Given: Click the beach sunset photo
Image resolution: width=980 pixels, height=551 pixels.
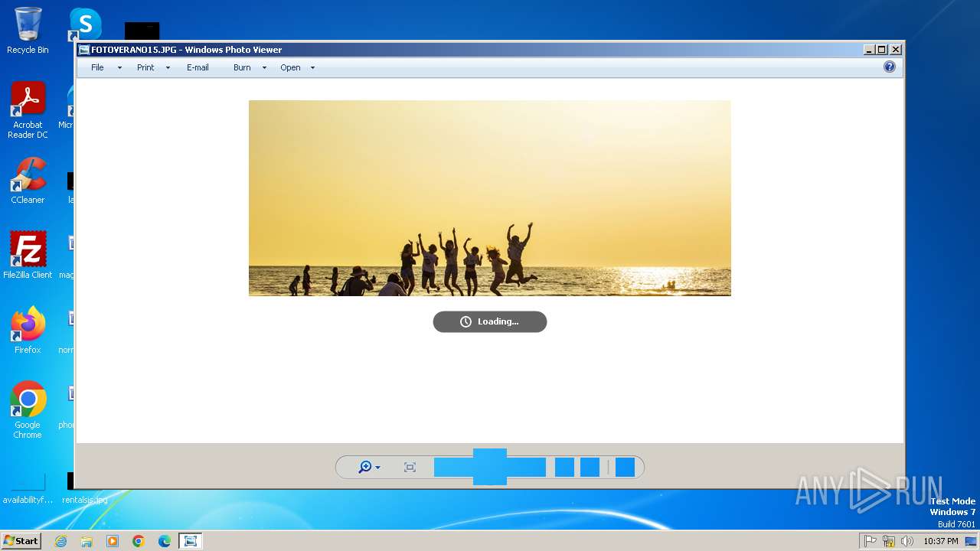Looking at the screenshot, I should [x=490, y=197].
